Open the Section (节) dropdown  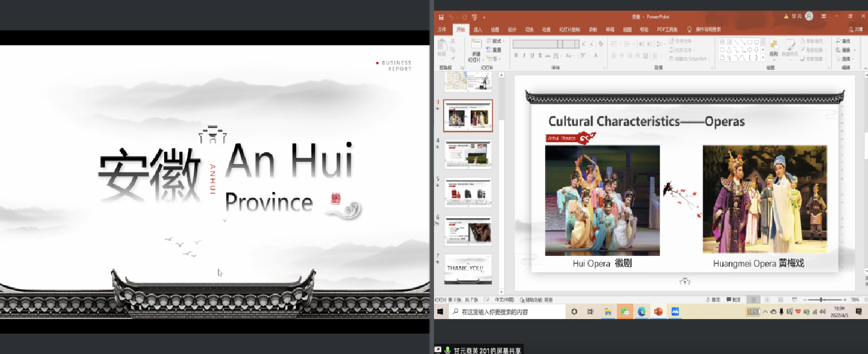[x=493, y=59]
